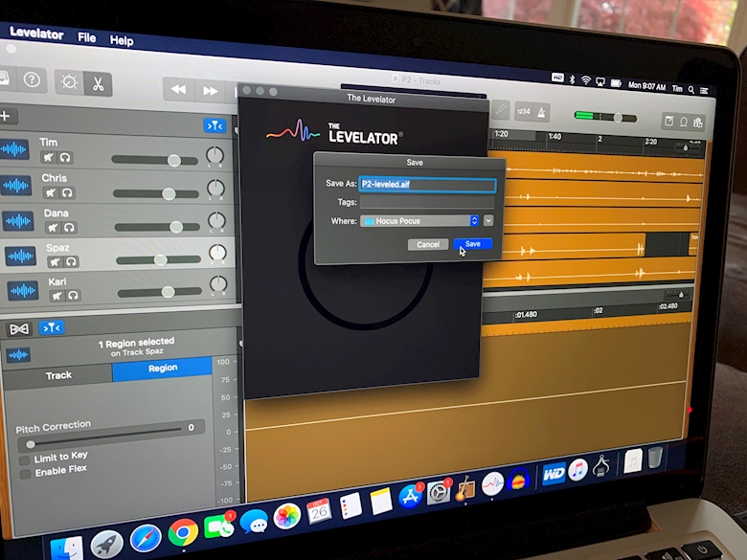Toggle the metronome button
The width and height of the screenshot is (747, 560).
pyautogui.click(x=542, y=113)
